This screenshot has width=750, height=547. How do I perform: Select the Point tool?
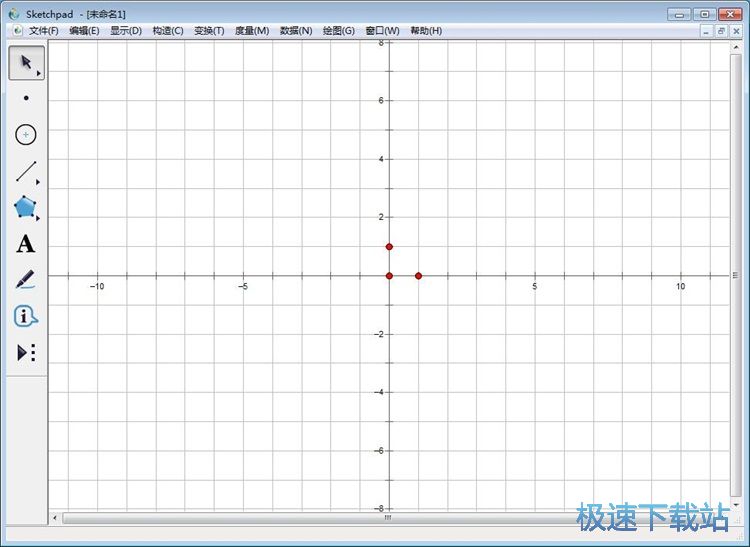click(x=26, y=98)
